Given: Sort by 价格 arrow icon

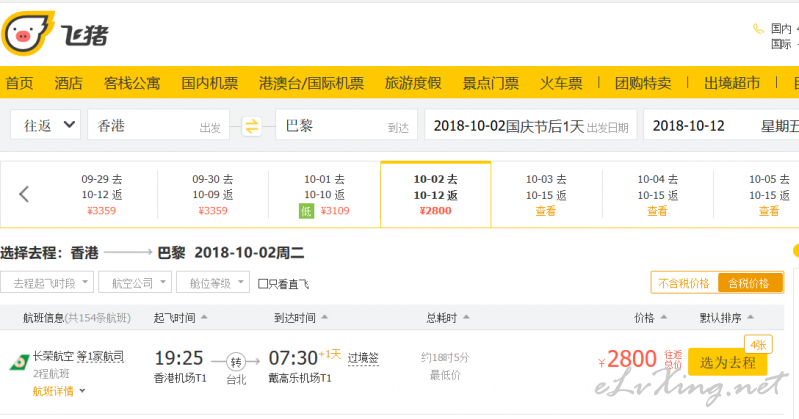Looking at the screenshot, I should click(663, 318).
